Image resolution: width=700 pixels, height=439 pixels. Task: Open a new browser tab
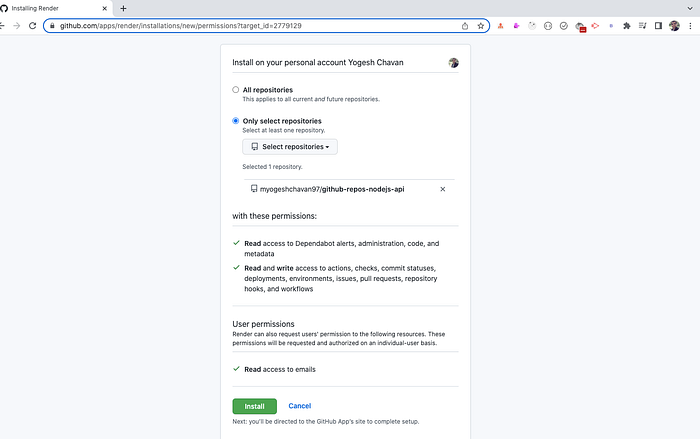123,8
